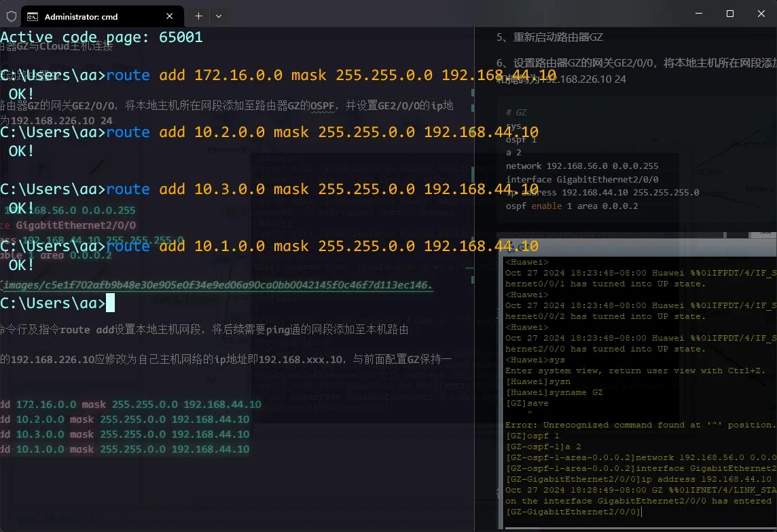Click the OK! result under the 172.16.0.0 route
The height and width of the screenshot is (532, 777).
(x=21, y=94)
